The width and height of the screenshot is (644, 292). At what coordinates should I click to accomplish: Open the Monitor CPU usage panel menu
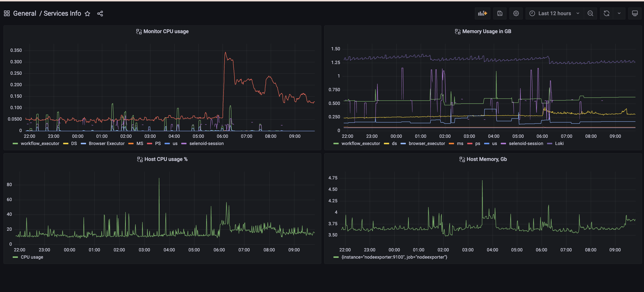166,32
